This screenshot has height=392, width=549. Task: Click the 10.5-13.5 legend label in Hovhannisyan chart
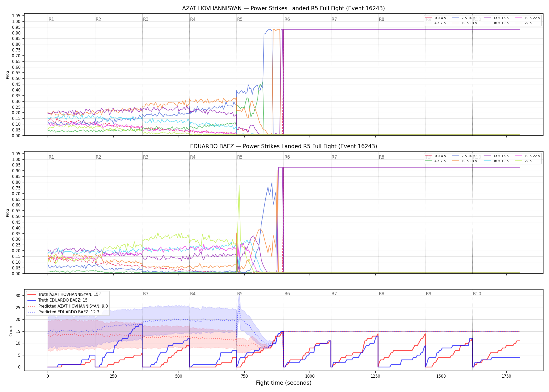pyautogui.click(x=469, y=23)
